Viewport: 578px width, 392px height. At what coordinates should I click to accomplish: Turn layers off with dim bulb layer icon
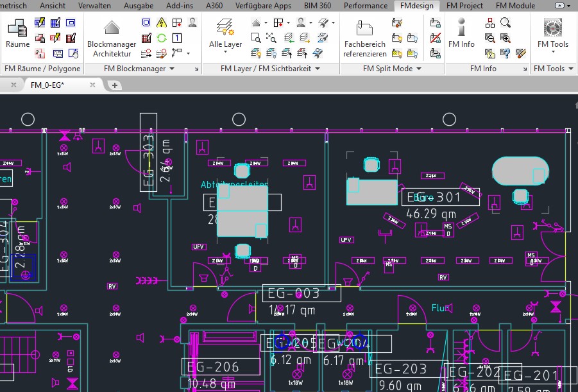[x=271, y=53]
